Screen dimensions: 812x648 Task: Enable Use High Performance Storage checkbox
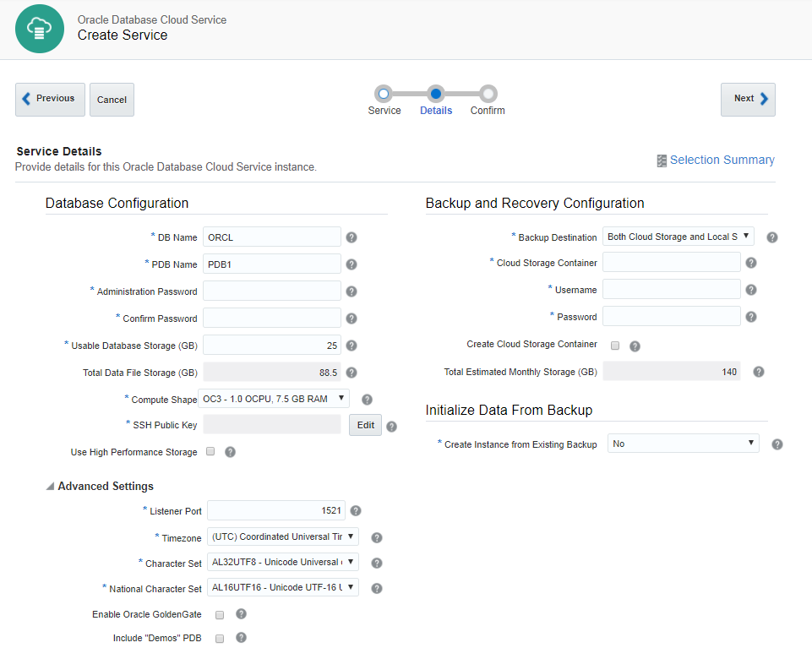tap(210, 451)
